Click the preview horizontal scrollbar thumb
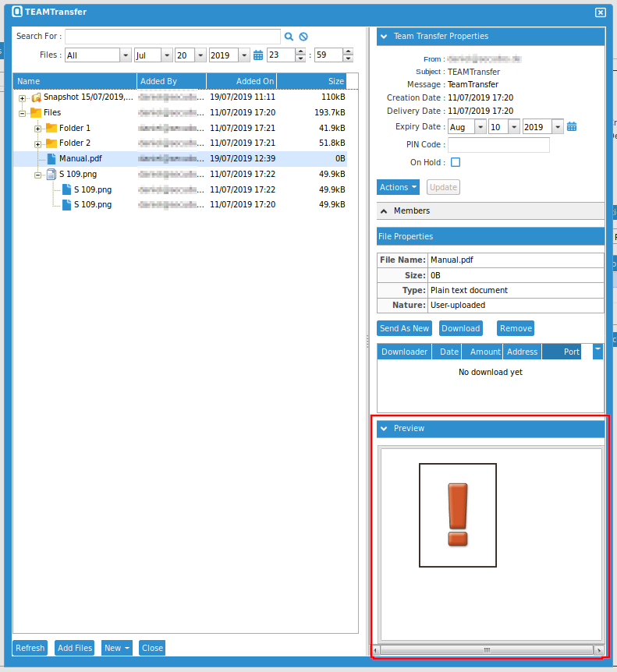 pyautogui.click(x=487, y=649)
